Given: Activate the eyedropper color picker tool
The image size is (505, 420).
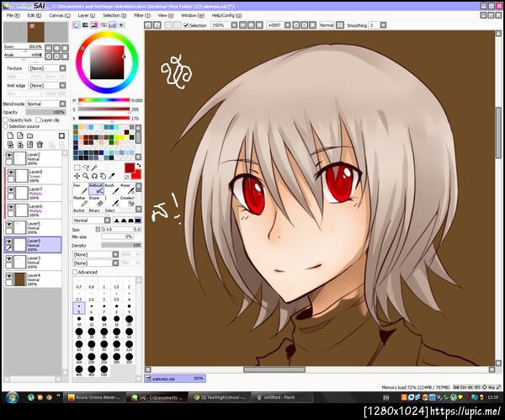Looking at the screenshot, I should pos(111,176).
